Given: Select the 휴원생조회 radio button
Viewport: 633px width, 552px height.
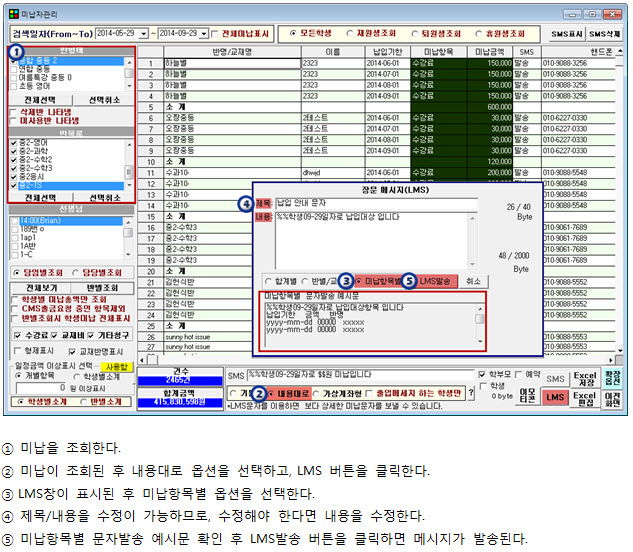Looking at the screenshot, I should point(478,34).
